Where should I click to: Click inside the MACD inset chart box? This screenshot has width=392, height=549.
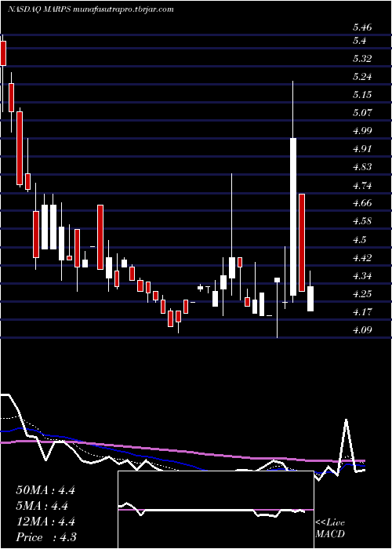pyautogui.click(x=216, y=510)
